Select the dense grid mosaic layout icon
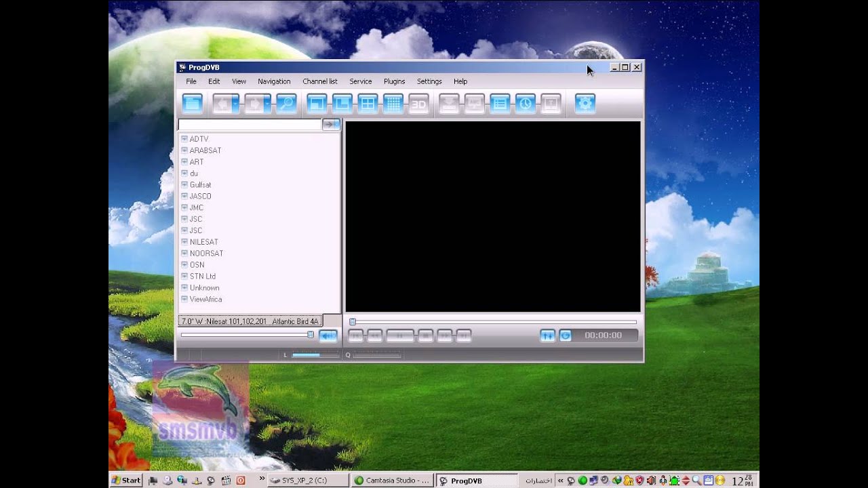The image size is (868, 488). (x=393, y=103)
